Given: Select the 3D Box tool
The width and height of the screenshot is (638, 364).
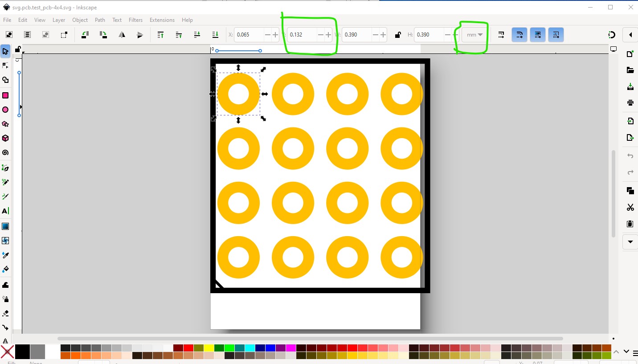Looking at the screenshot, I should click(x=5, y=138).
